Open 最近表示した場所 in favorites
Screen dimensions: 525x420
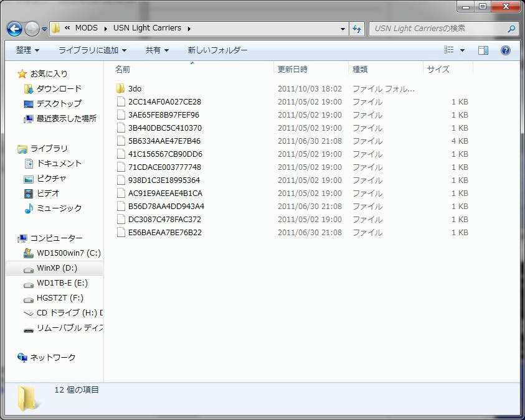tap(60, 118)
